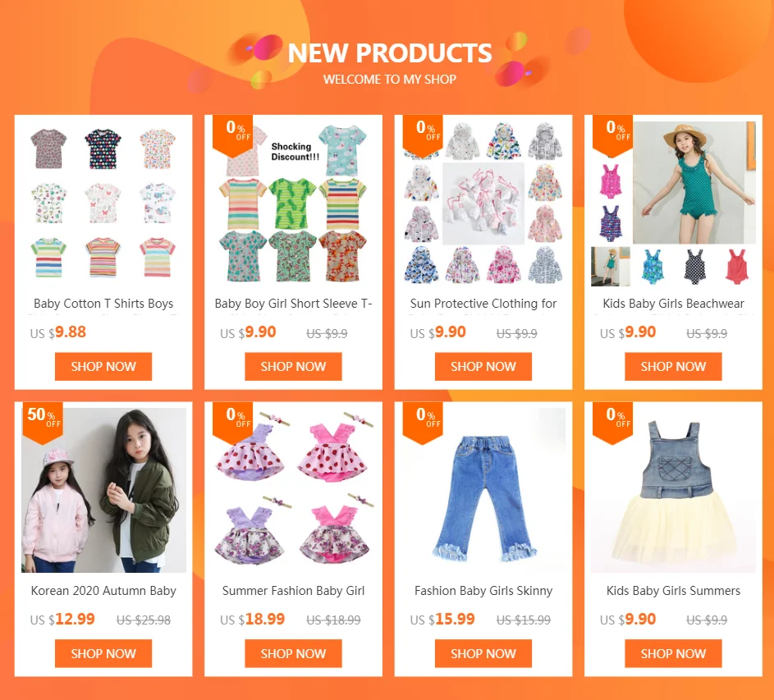Open the two girls in jackets photo

[x=103, y=490]
